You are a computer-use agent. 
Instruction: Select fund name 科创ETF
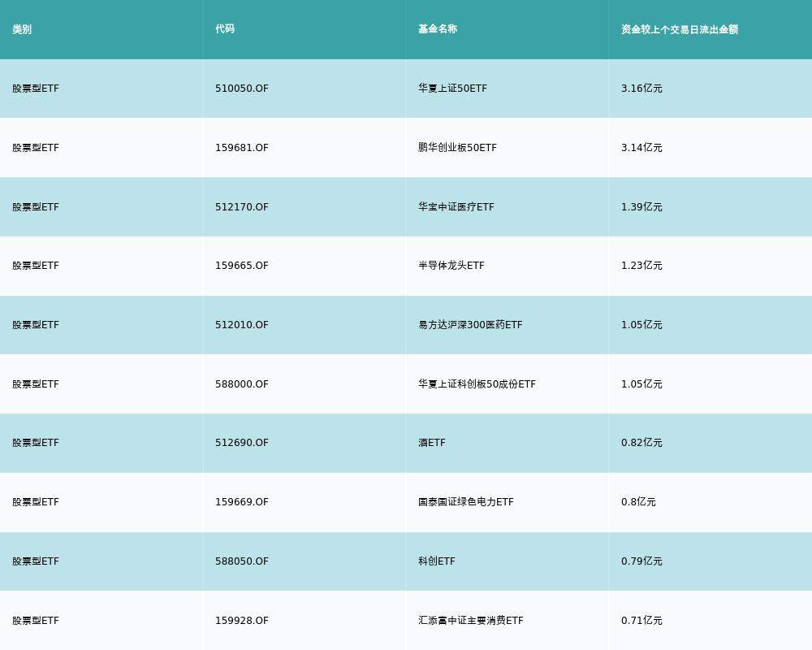tap(437, 561)
